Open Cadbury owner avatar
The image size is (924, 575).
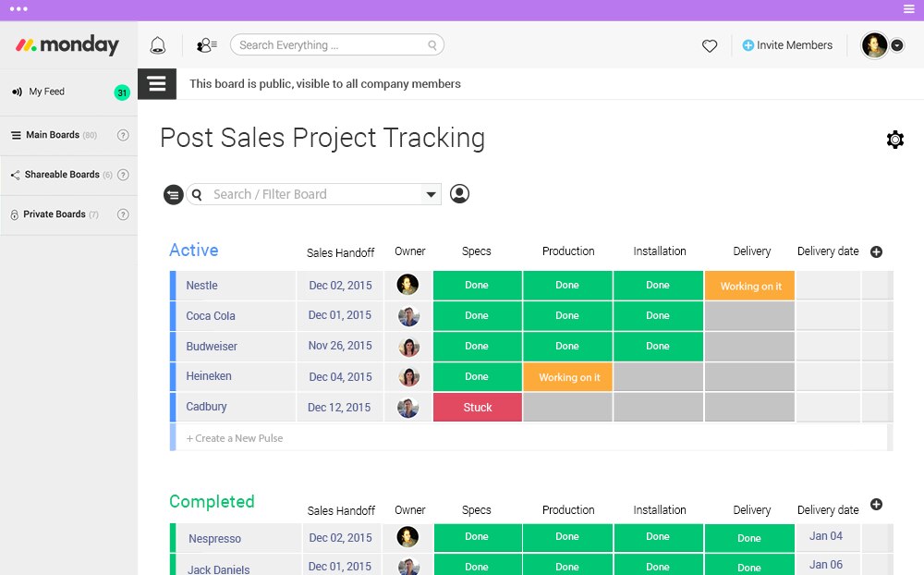coord(407,408)
